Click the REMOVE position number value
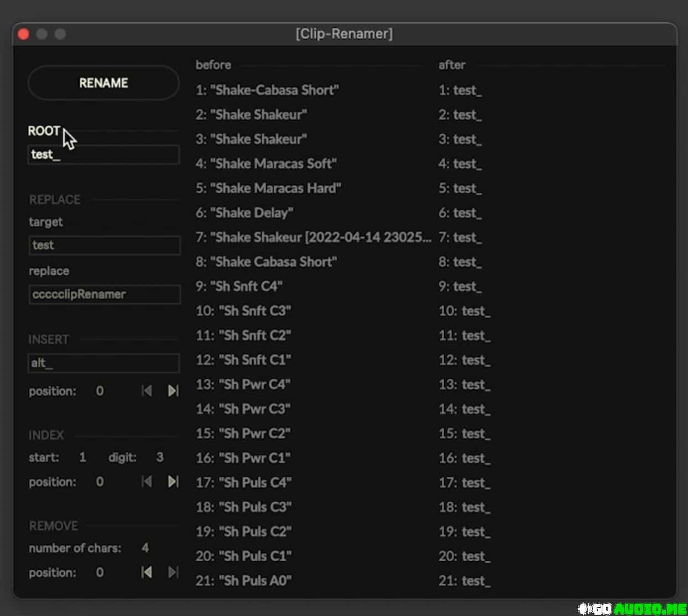The height and width of the screenshot is (616, 688). coord(100,572)
